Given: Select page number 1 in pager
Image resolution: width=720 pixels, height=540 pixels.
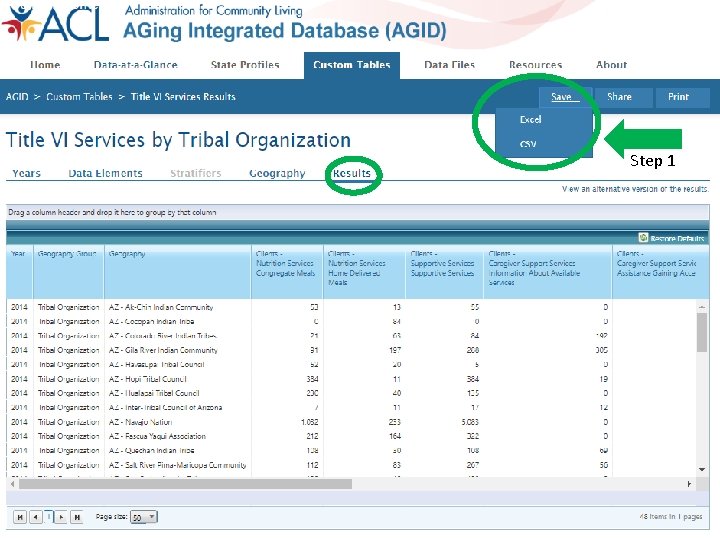Looking at the screenshot, I should click(49, 517).
